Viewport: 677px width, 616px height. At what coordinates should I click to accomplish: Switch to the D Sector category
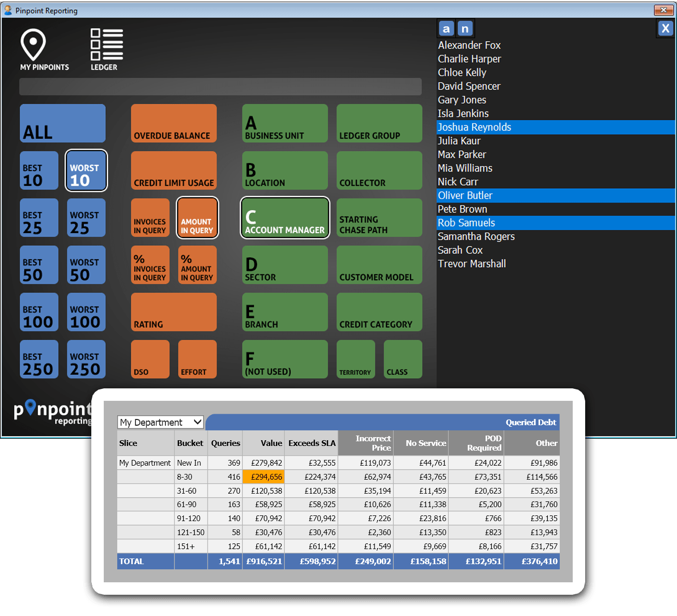pos(284,265)
